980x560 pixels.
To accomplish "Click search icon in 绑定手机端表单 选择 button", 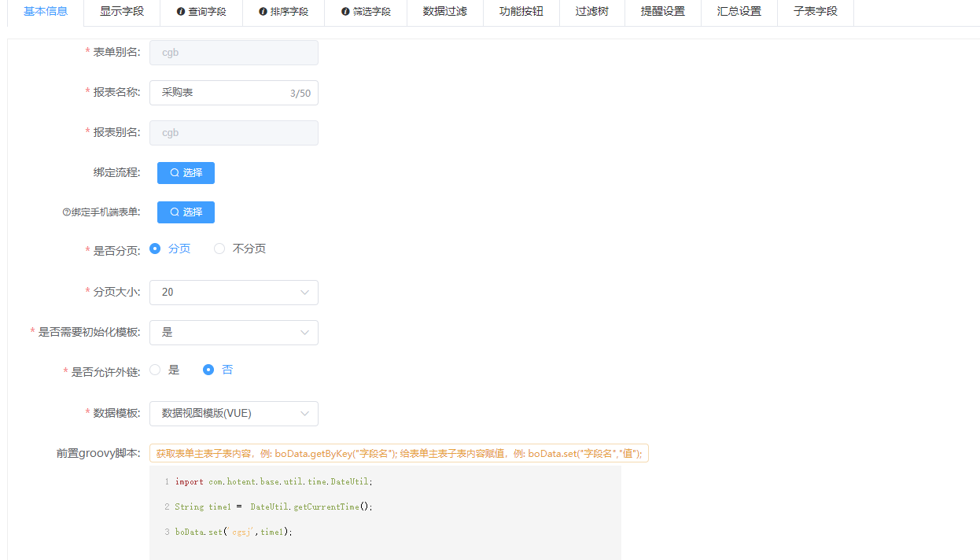I will pos(175,212).
